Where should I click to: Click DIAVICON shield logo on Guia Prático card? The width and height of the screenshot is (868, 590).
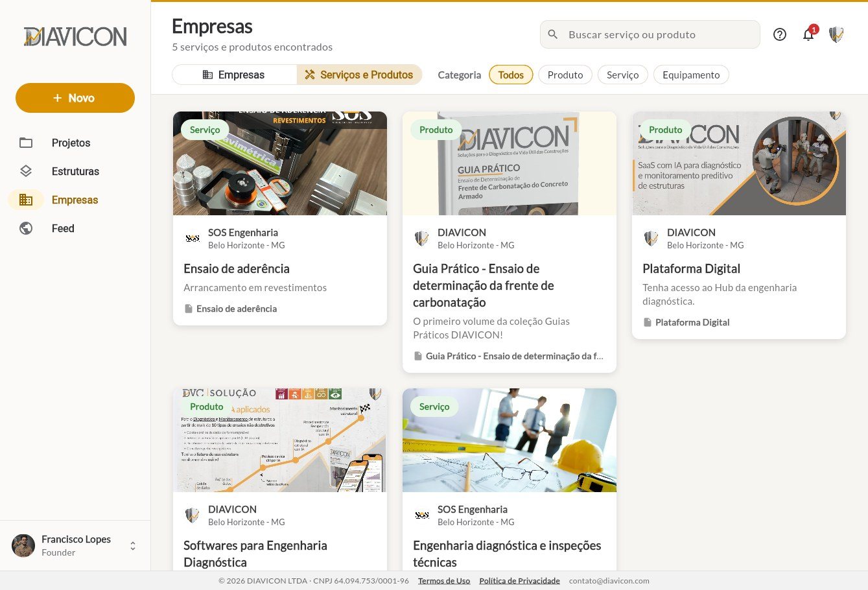click(422, 239)
